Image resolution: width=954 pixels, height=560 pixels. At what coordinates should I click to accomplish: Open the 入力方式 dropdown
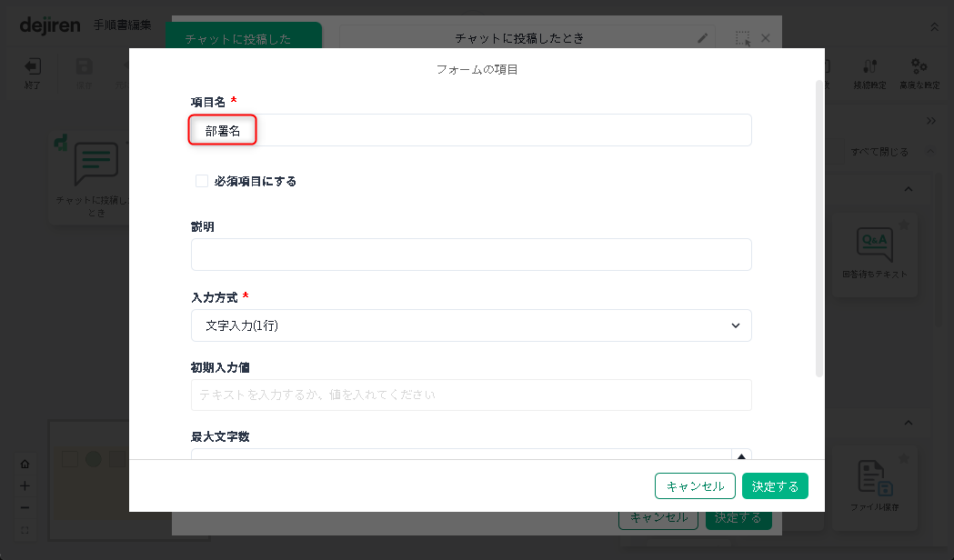(x=471, y=325)
